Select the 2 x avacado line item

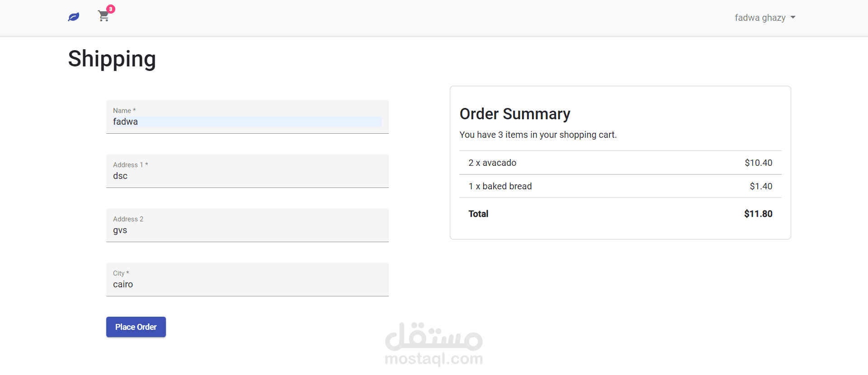pyautogui.click(x=492, y=163)
